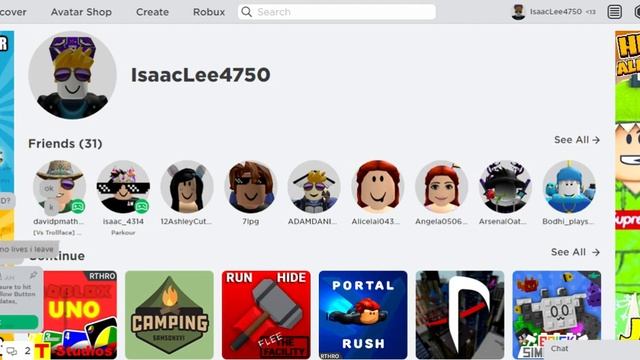The height and width of the screenshot is (360, 640).
Task: Click the green button in overlay panel
Action: pyautogui.click(x=19, y=322)
